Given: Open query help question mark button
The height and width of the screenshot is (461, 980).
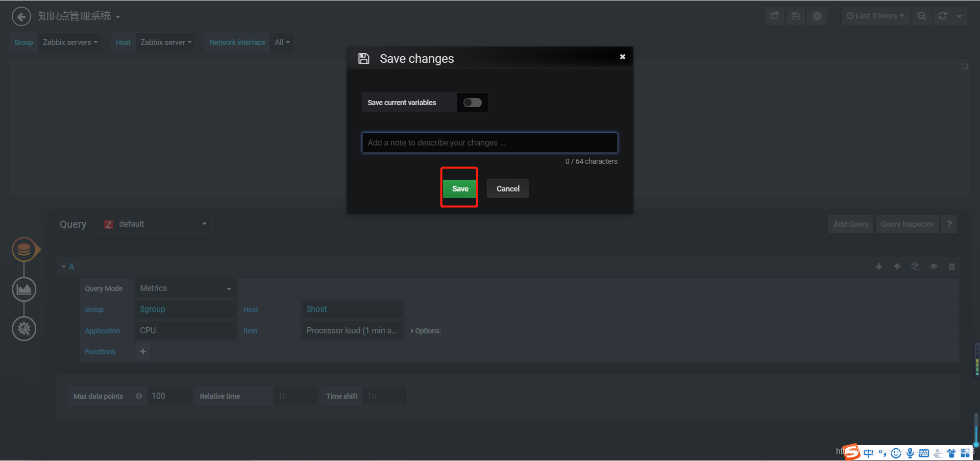Looking at the screenshot, I should [x=949, y=224].
